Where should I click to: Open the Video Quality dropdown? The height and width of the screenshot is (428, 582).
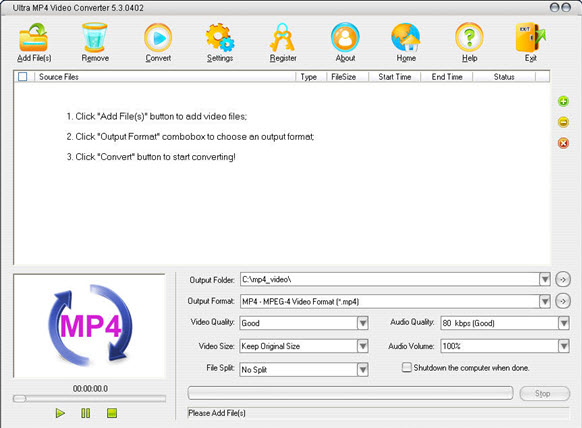363,323
